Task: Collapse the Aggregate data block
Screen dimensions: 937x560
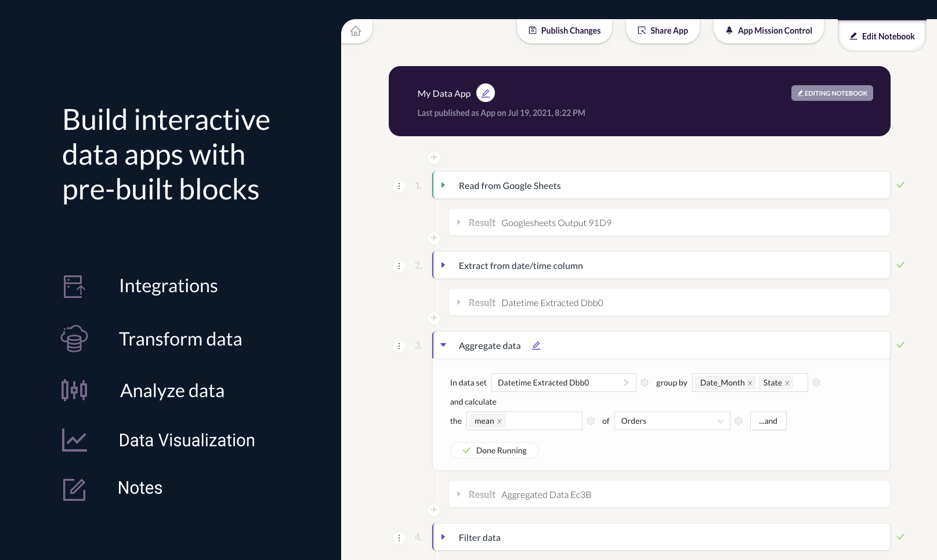Action: (x=443, y=346)
